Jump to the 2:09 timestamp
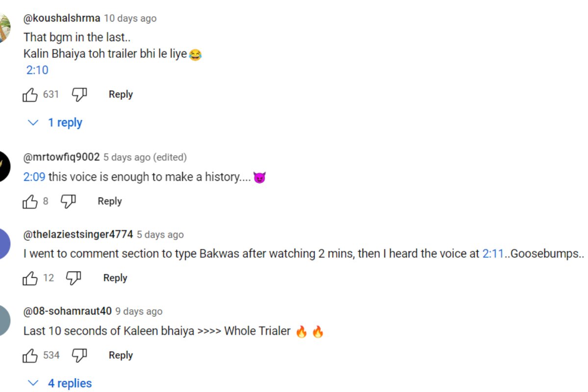588x392 pixels. pyautogui.click(x=34, y=177)
